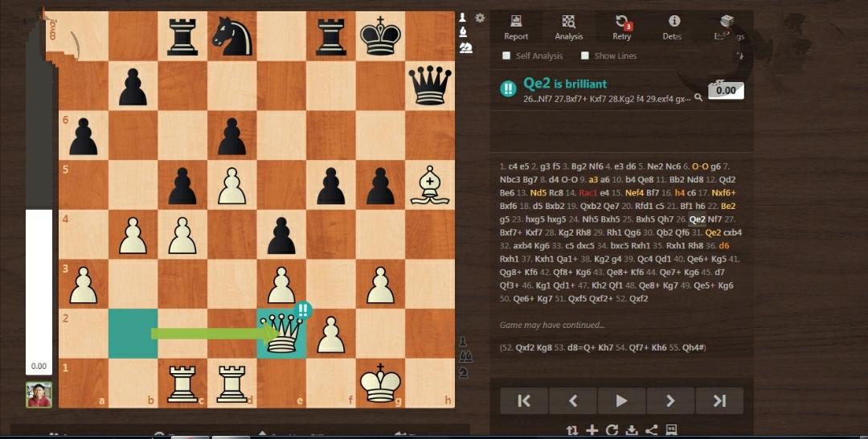Select the white rook on d1
Screen dimensions: 868x439
[232, 383]
